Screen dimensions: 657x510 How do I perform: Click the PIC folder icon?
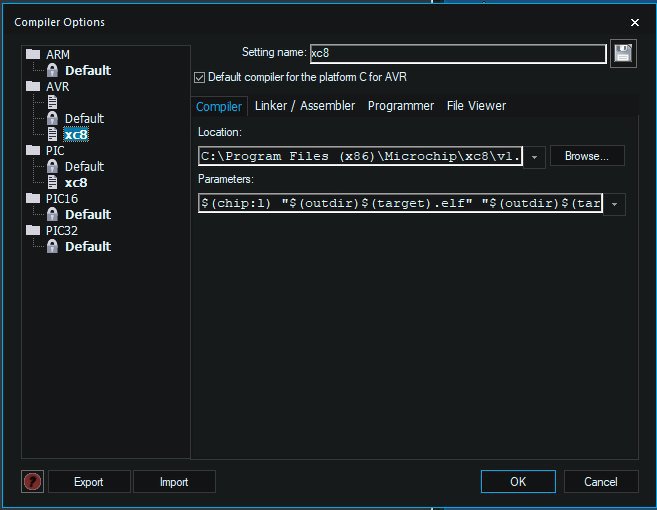33,150
